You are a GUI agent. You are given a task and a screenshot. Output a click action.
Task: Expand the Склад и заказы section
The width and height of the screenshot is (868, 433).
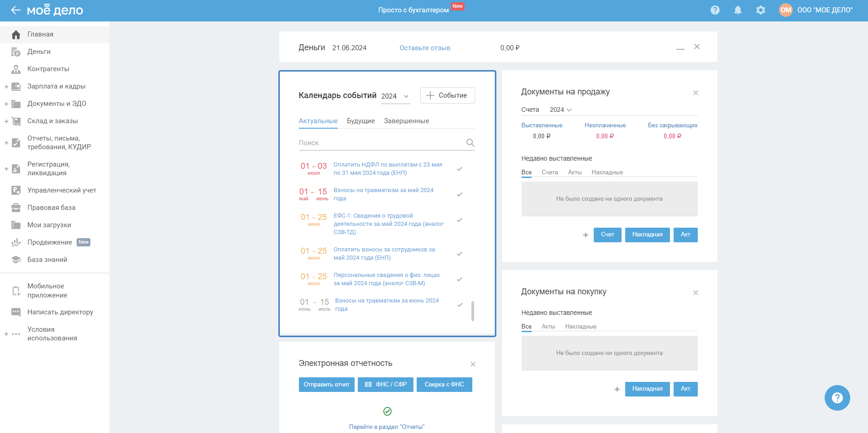6,121
